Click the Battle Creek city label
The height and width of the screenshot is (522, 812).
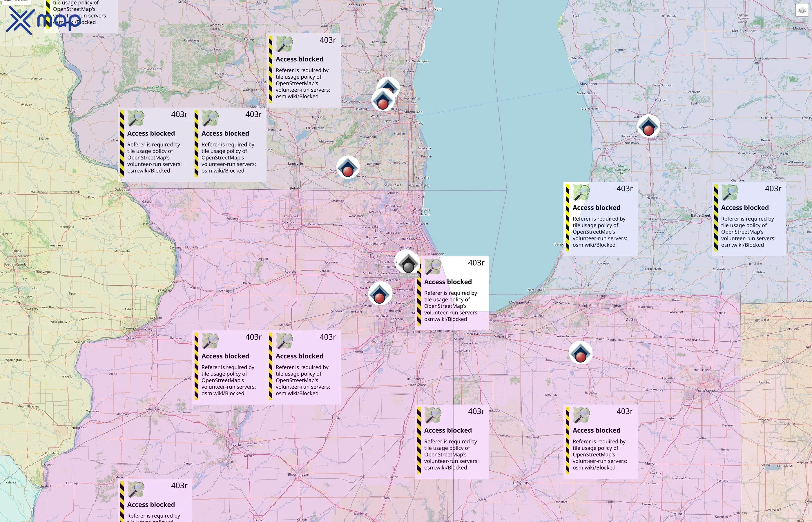701,215
